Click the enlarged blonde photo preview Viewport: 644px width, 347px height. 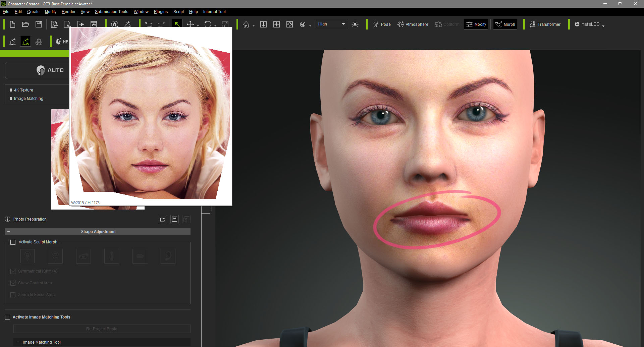(x=151, y=116)
